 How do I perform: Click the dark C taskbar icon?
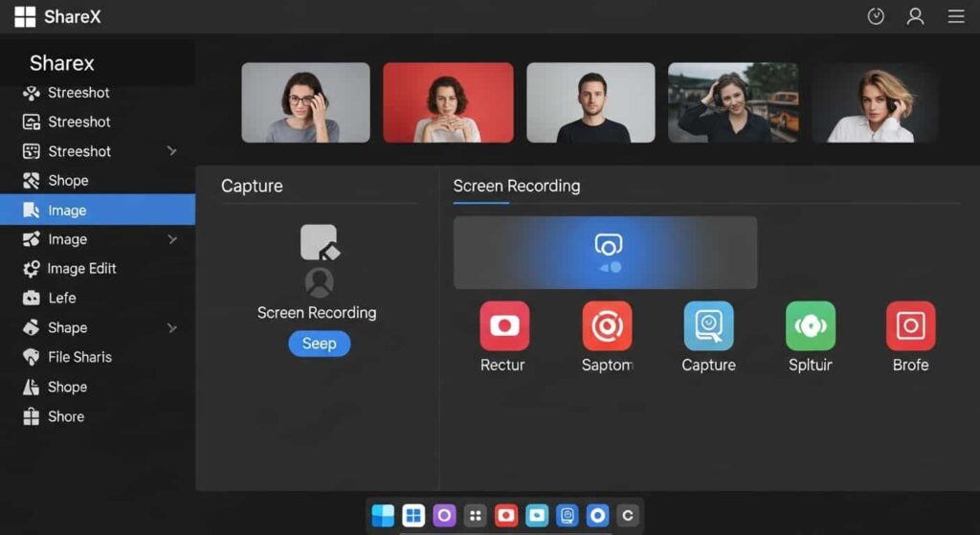point(628,516)
